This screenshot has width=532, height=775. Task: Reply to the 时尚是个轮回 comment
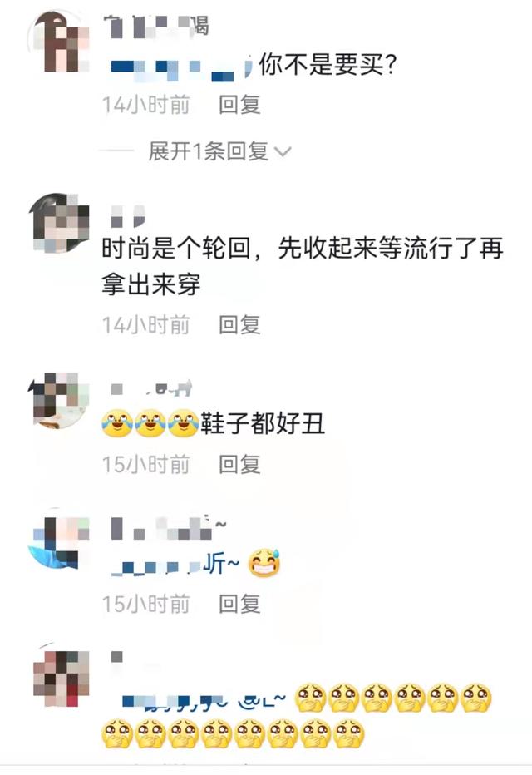pos(239,325)
